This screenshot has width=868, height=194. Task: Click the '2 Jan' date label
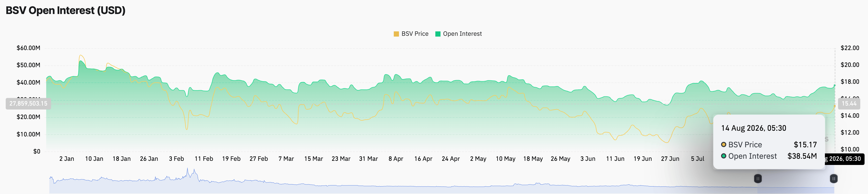tap(67, 159)
